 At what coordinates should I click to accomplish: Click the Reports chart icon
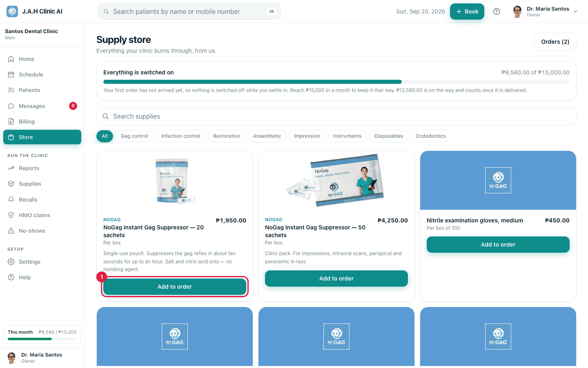coord(11,168)
